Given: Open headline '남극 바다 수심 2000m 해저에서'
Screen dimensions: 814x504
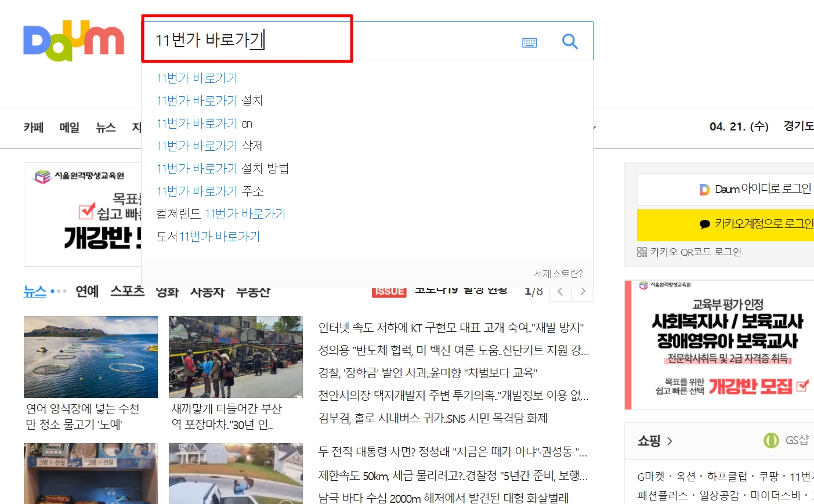Looking at the screenshot, I should click(443, 498).
